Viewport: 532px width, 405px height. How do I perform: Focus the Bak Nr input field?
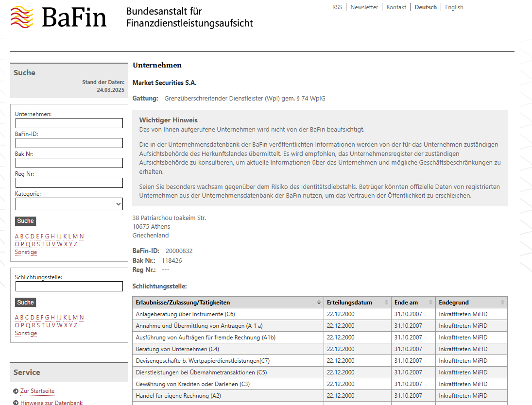point(69,163)
